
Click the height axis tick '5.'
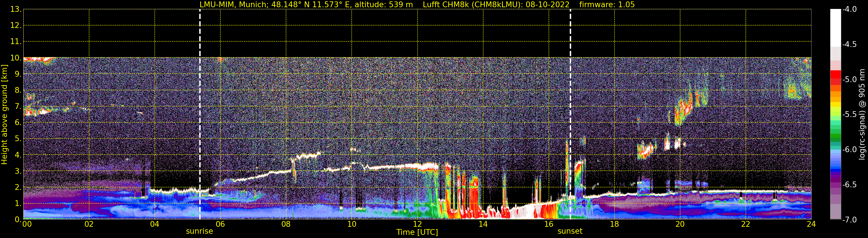pyautogui.click(x=18, y=139)
